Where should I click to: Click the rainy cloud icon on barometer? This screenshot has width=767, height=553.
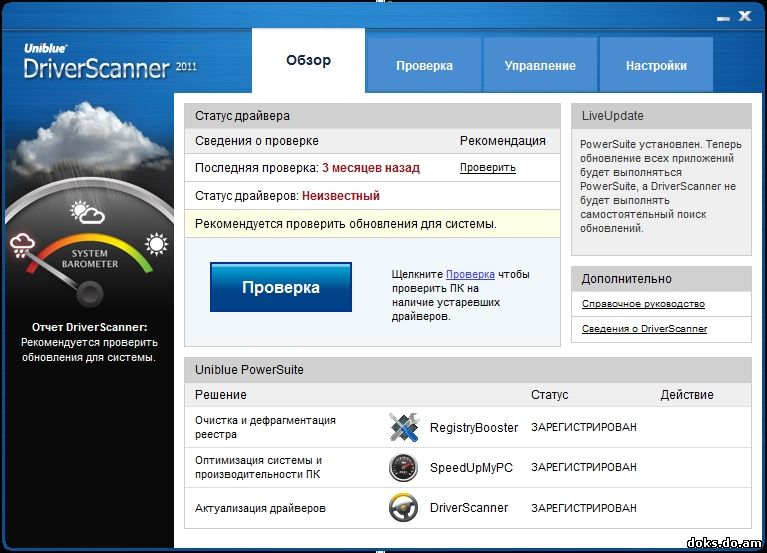point(23,245)
